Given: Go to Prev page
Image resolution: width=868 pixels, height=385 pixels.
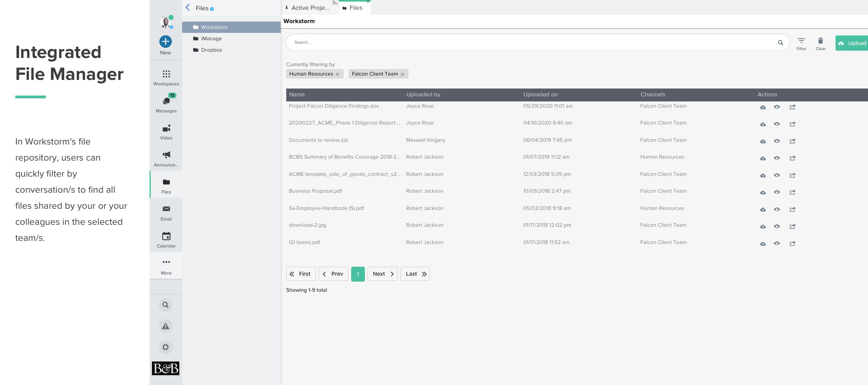Looking at the screenshot, I should click(333, 274).
